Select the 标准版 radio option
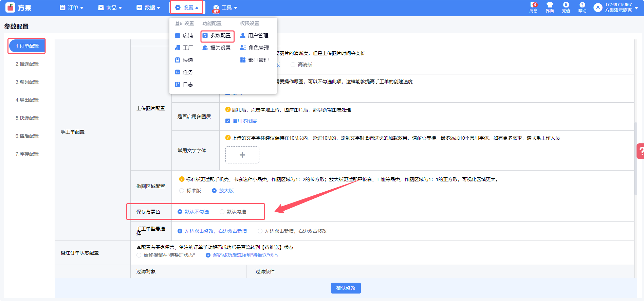 182,191
